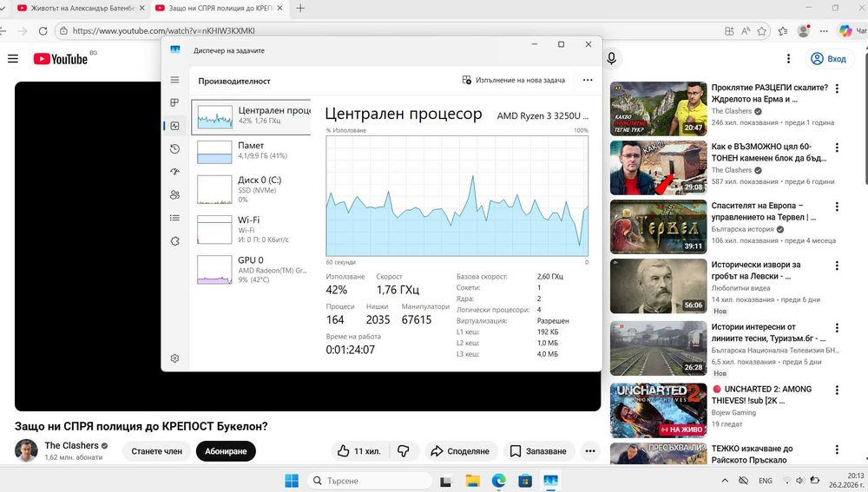868x492 pixels.
Task: Select the Performance page icon in sidebar
Action: click(175, 126)
